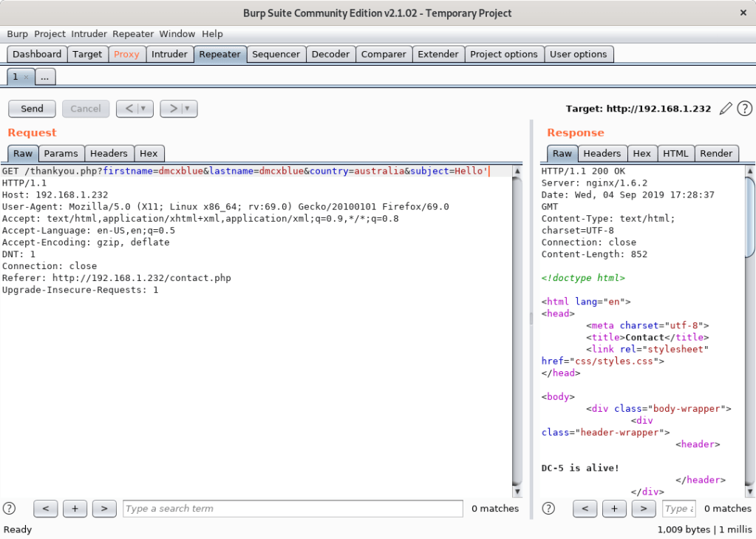Click the request search help icon

click(10, 508)
